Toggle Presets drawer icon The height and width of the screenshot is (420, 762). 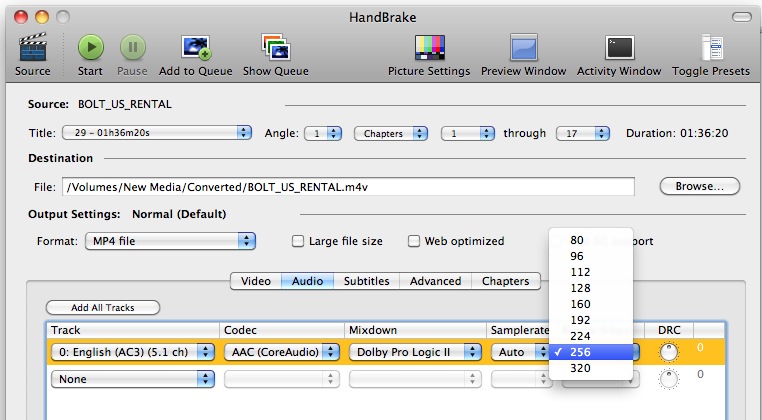coord(711,48)
